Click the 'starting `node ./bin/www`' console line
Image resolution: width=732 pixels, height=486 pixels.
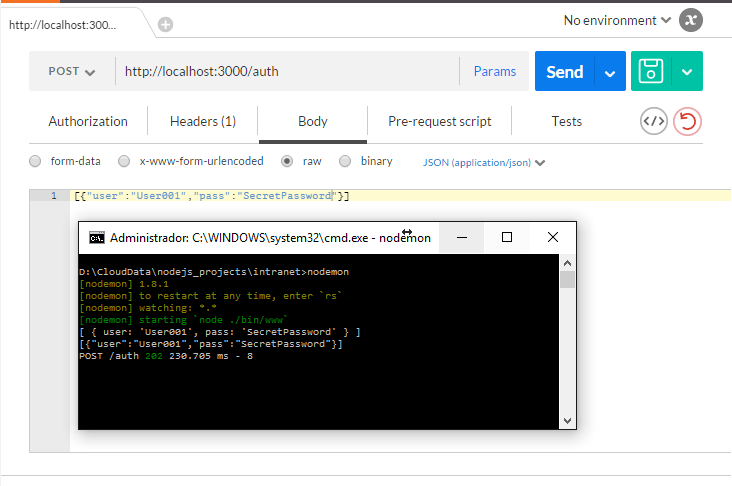click(x=183, y=320)
